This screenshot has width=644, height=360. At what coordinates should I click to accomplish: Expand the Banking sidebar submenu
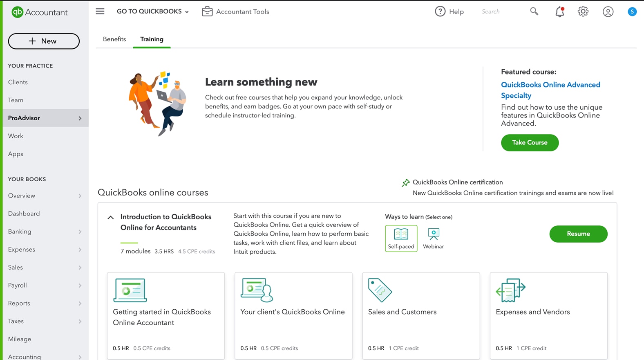click(80, 232)
